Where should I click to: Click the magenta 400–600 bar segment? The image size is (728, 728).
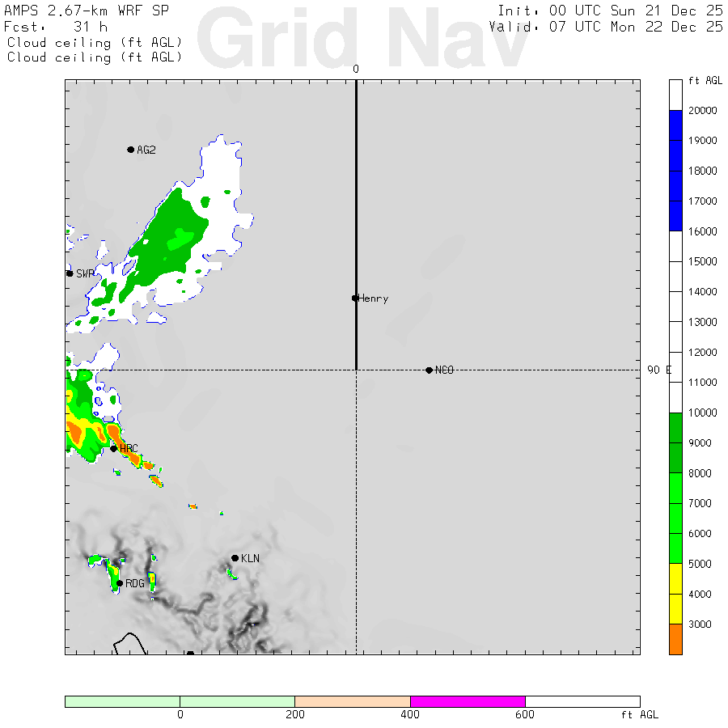[x=468, y=701]
